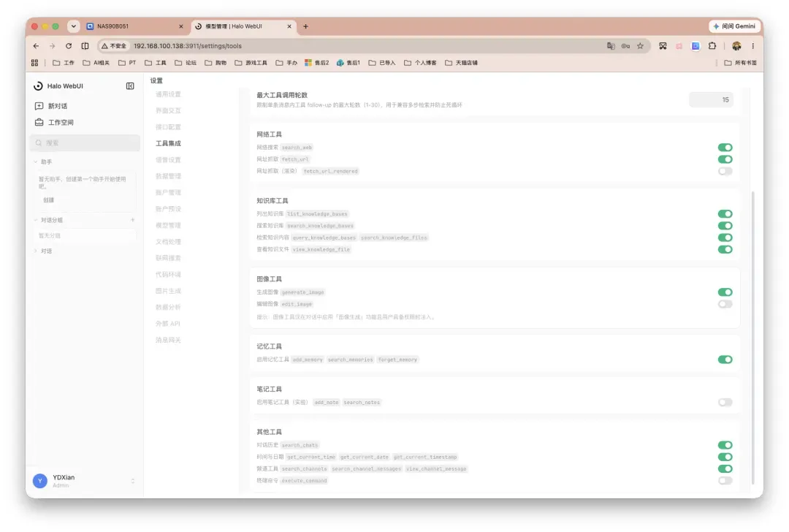This screenshot has height=532, width=789.
Task: Open the browser profile avatar
Action: [736, 46]
